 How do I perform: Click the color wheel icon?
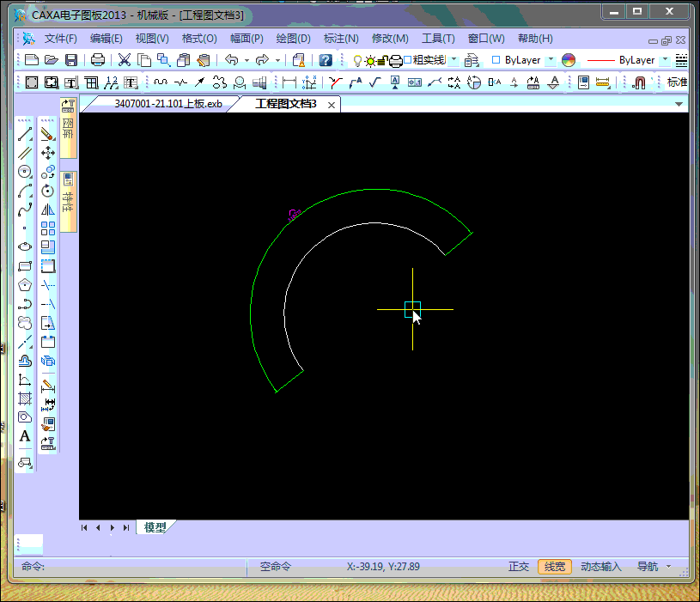tap(569, 60)
